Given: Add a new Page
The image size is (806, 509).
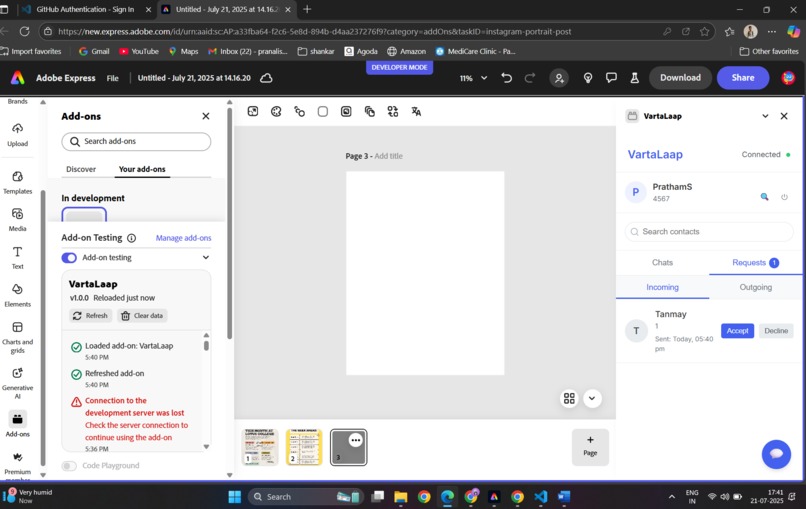Looking at the screenshot, I should (590, 447).
